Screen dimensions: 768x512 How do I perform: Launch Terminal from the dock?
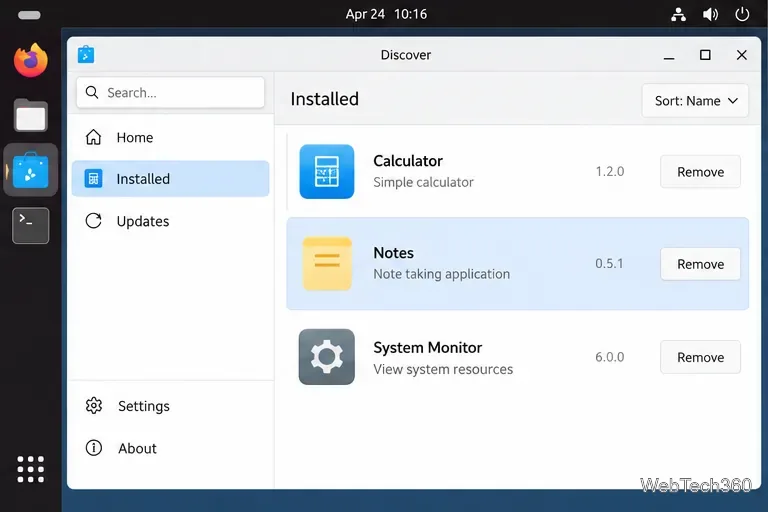click(x=30, y=225)
